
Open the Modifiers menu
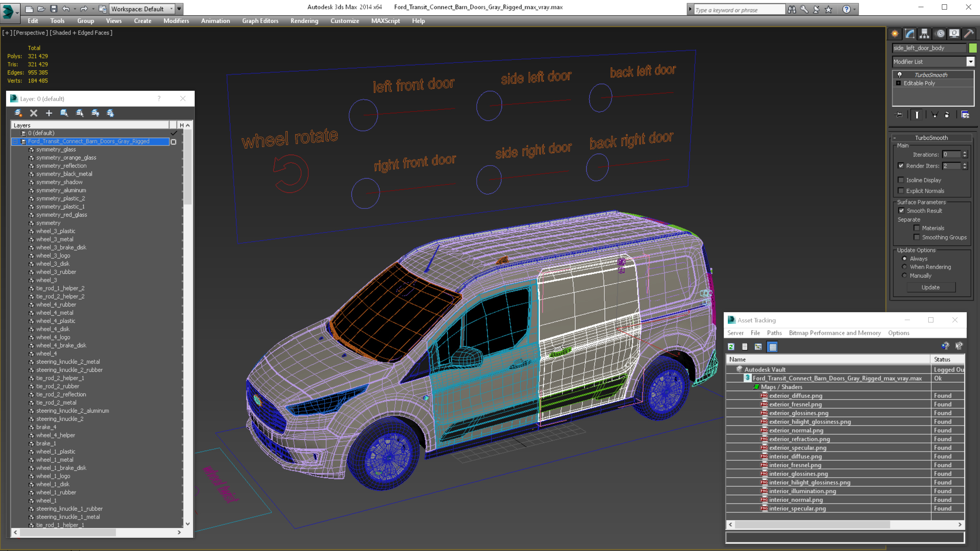tap(176, 21)
